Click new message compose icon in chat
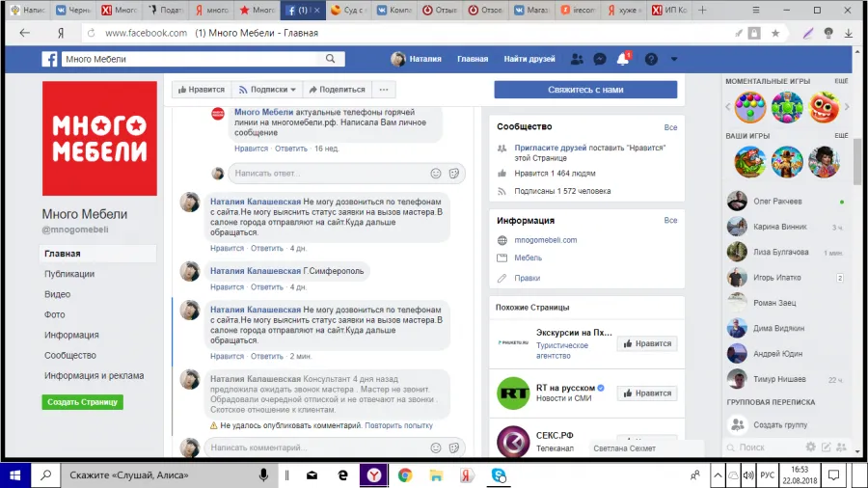 pyautogui.click(x=827, y=447)
